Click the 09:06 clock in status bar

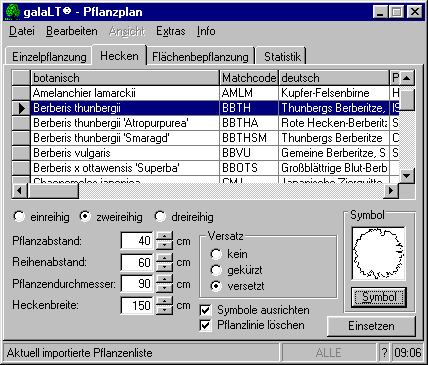click(x=408, y=353)
